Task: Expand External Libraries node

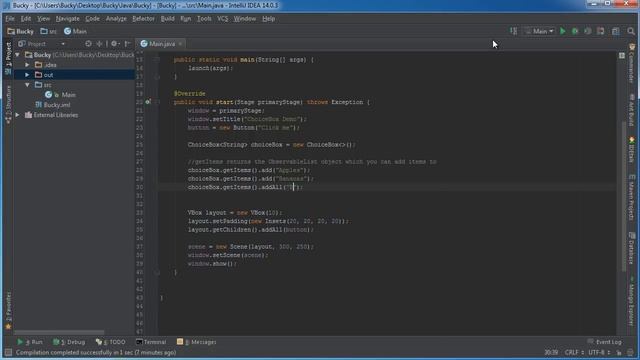Action: point(18,115)
